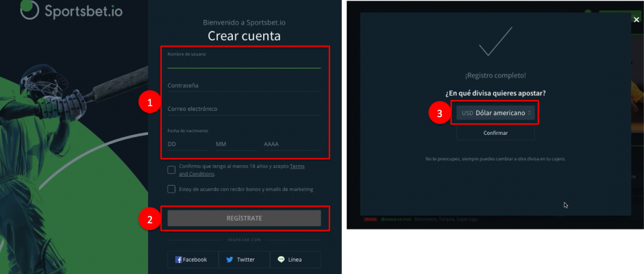Check the marketing emails agreement box
This screenshot has height=274, width=644.
(171, 189)
